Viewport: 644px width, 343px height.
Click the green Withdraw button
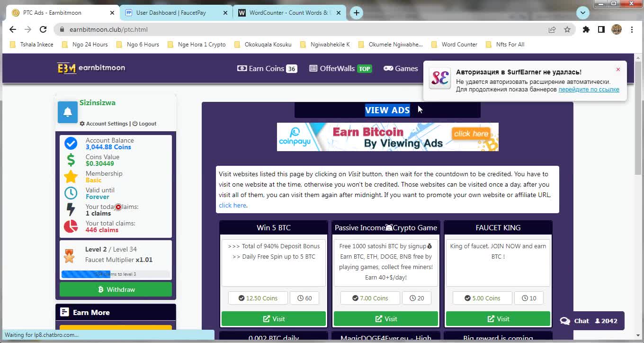(x=116, y=289)
